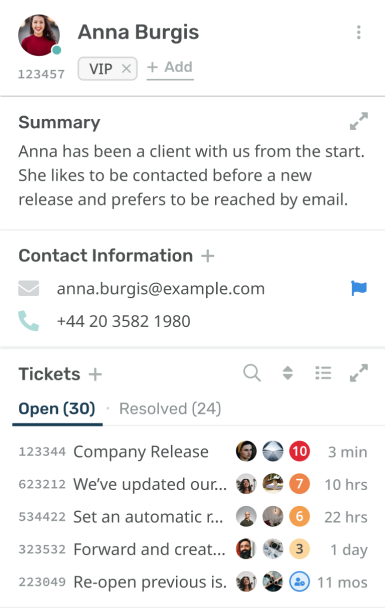Image resolution: width=385 pixels, height=608 pixels.
Task: Click Anna Burgis profile photo
Action: tap(39, 35)
